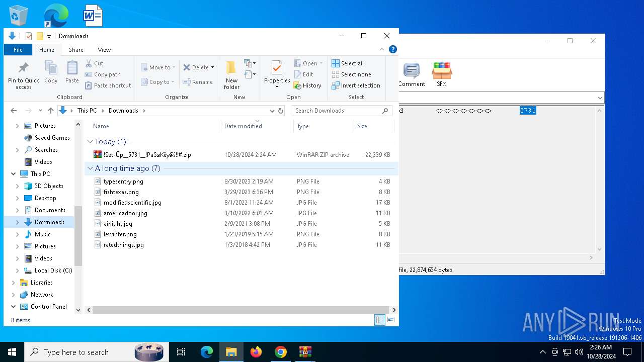Click the horizontal scrollbar in file list
This screenshot has height=362, width=644.
tap(239, 310)
